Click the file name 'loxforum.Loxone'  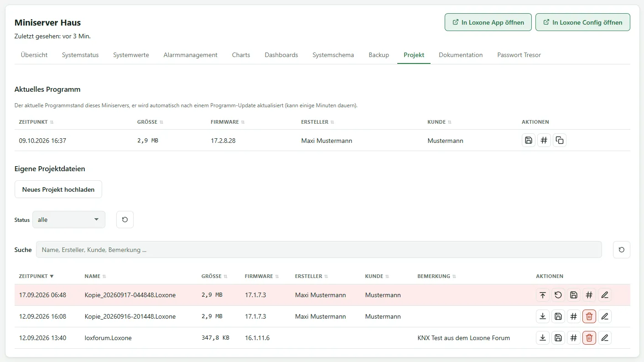tap(108, 338)
